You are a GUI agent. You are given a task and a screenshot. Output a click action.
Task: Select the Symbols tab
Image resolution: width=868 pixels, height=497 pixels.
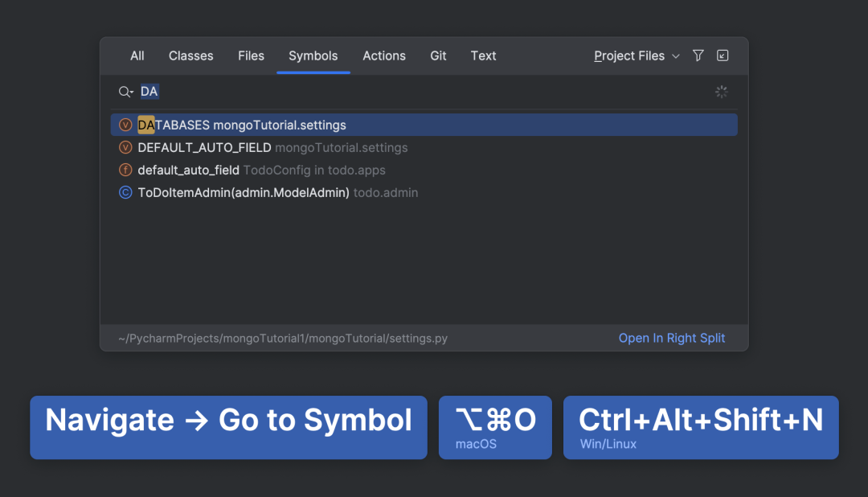tap(313, 56)
